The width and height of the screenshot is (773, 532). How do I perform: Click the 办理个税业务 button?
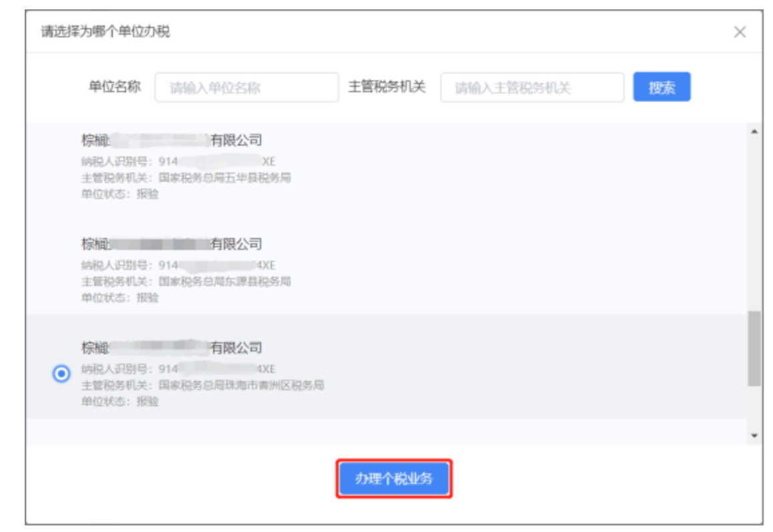[394, 479]
